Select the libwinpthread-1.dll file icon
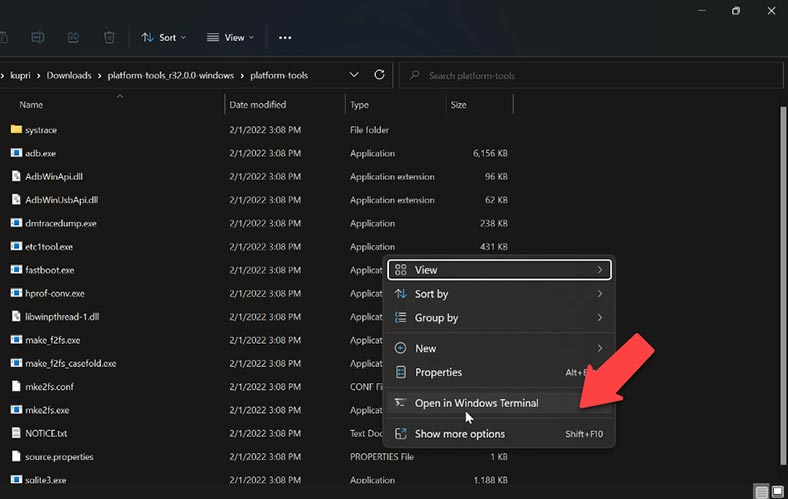The width and height of the screenshot is (788, 499). [x=16, y=316]
